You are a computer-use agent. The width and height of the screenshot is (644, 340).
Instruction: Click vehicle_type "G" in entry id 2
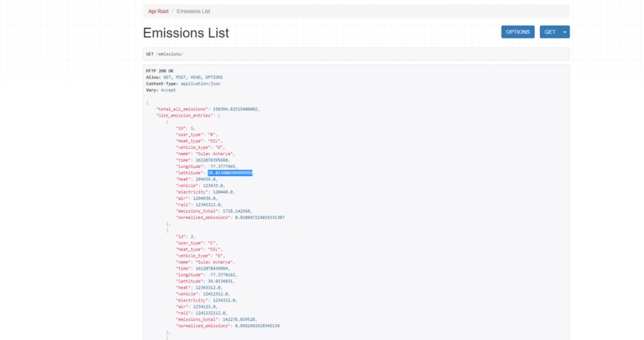[201, 256]
